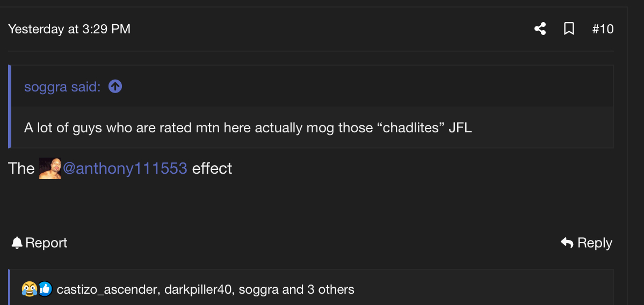644x305 pixels.
Task: Open darkpiller40's profile from reactions
Action: click(x=198, y=290)
